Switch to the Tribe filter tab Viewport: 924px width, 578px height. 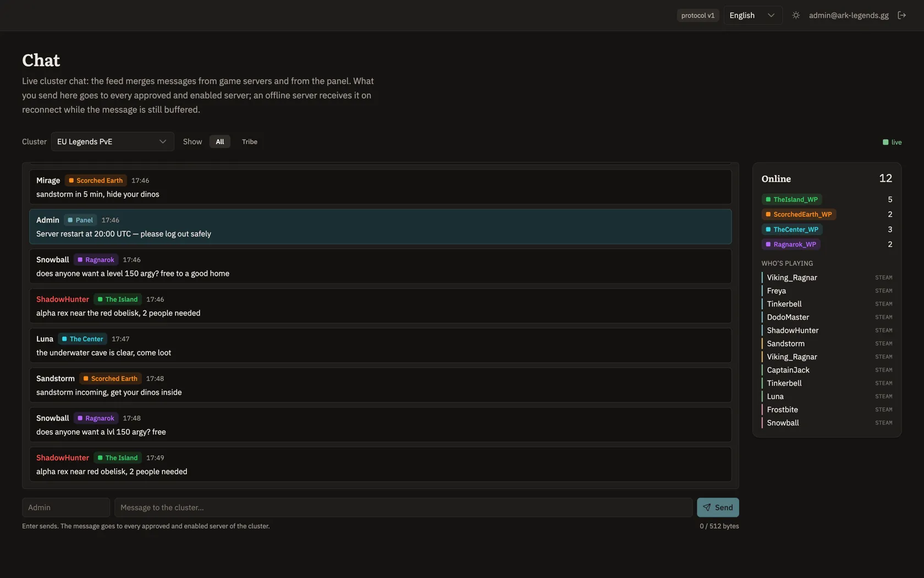pyautogui.click(x=250, y=142)
